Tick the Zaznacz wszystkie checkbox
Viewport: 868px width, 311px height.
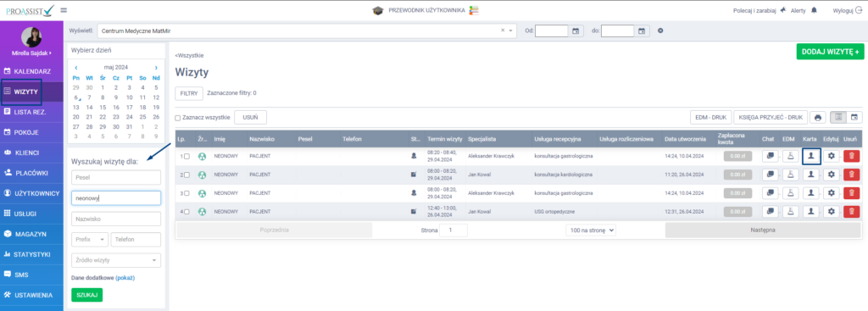point(178,118)
